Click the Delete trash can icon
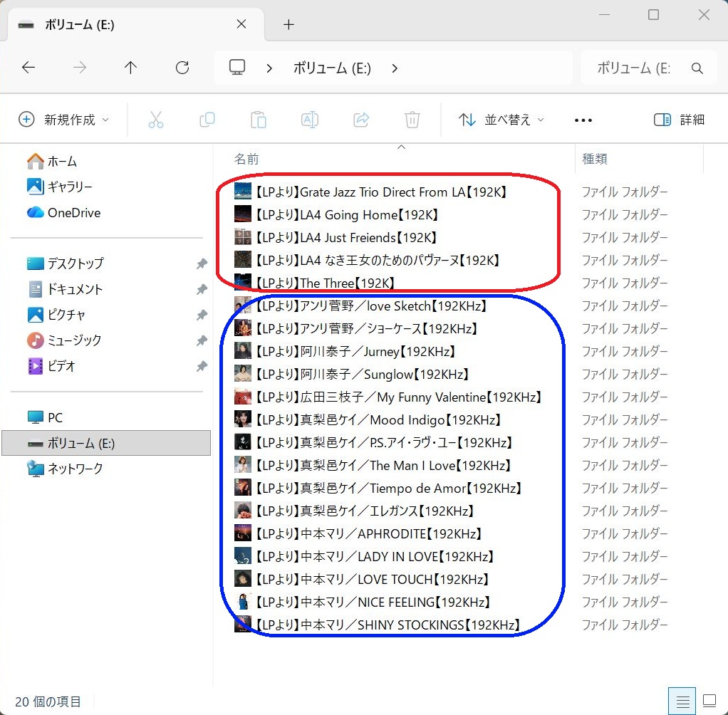Viewport: 728px width, 715px height. (412, 120)
